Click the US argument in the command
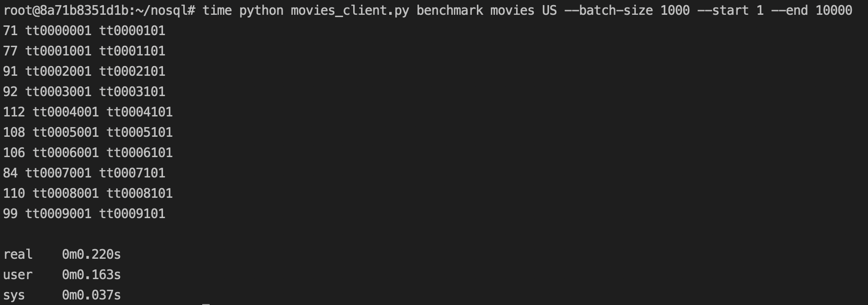The width and height of the screenshot is (868, 305). (x=549, y=10)
